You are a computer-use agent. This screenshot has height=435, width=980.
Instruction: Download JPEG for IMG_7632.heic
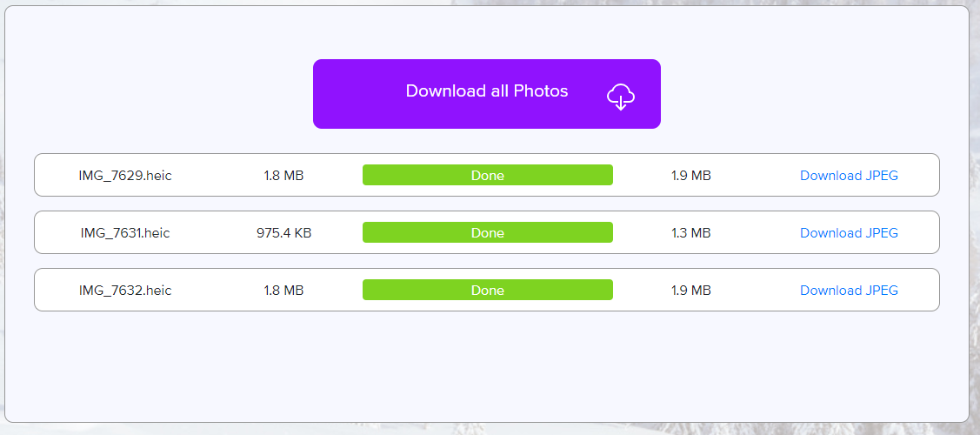click(x=849, y=291)
